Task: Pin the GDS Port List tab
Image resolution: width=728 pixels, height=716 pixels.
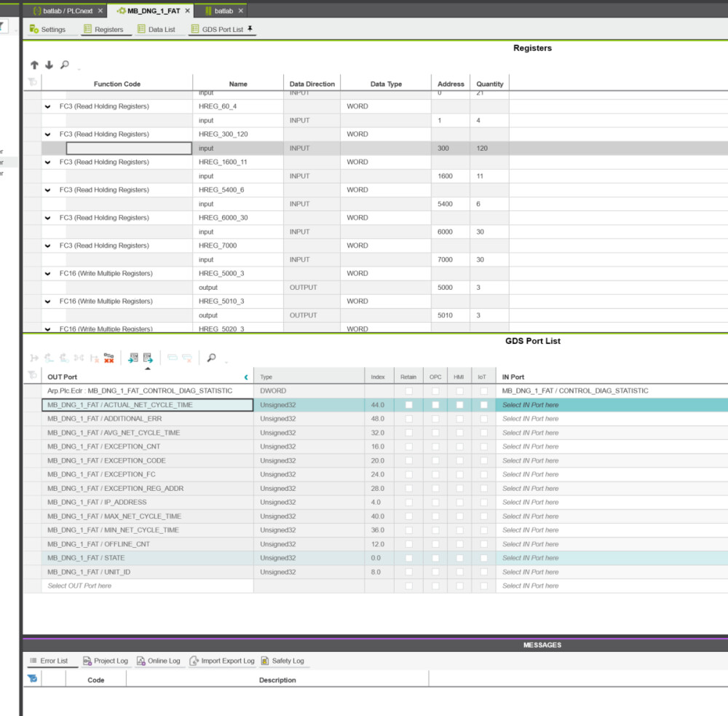Action: coord(250,29)
